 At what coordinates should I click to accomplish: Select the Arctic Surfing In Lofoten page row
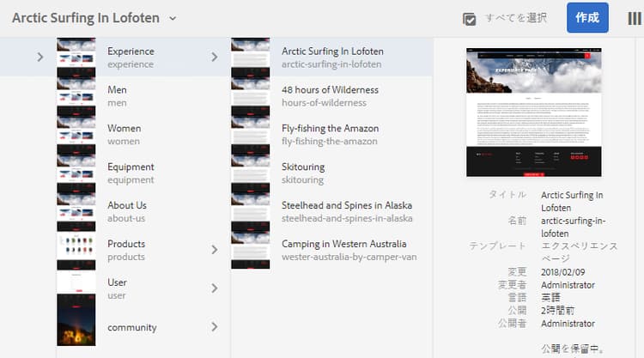pos(331,57)
